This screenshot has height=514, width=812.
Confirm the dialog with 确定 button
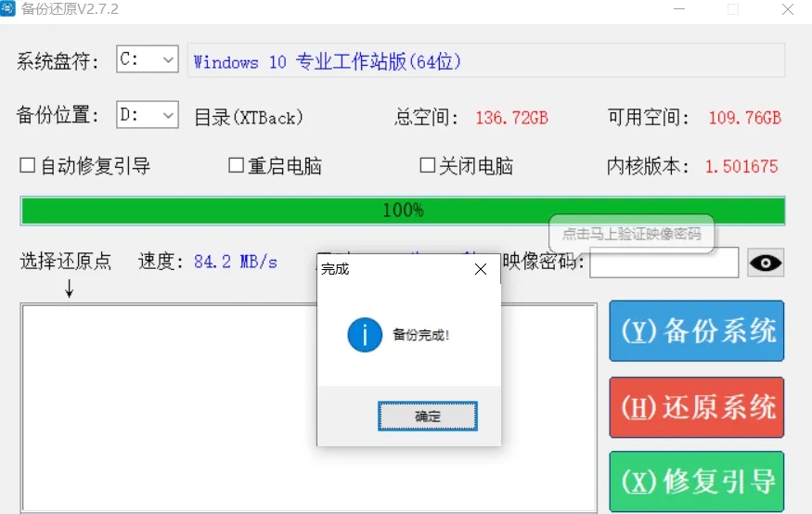point(427,416)
